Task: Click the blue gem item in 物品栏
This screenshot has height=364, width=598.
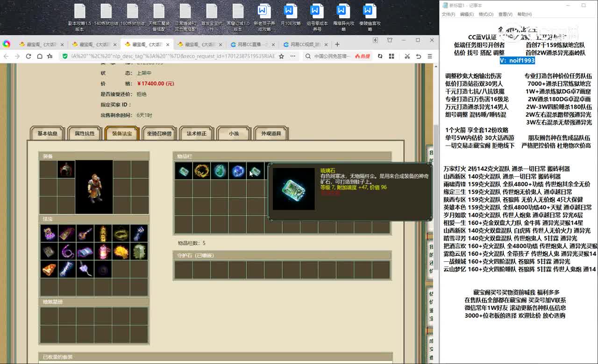Action: click(237, 171)
